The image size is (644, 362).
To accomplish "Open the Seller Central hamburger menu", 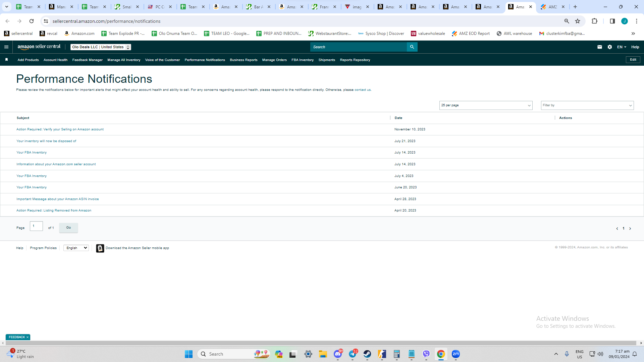I will pos(6,47).
